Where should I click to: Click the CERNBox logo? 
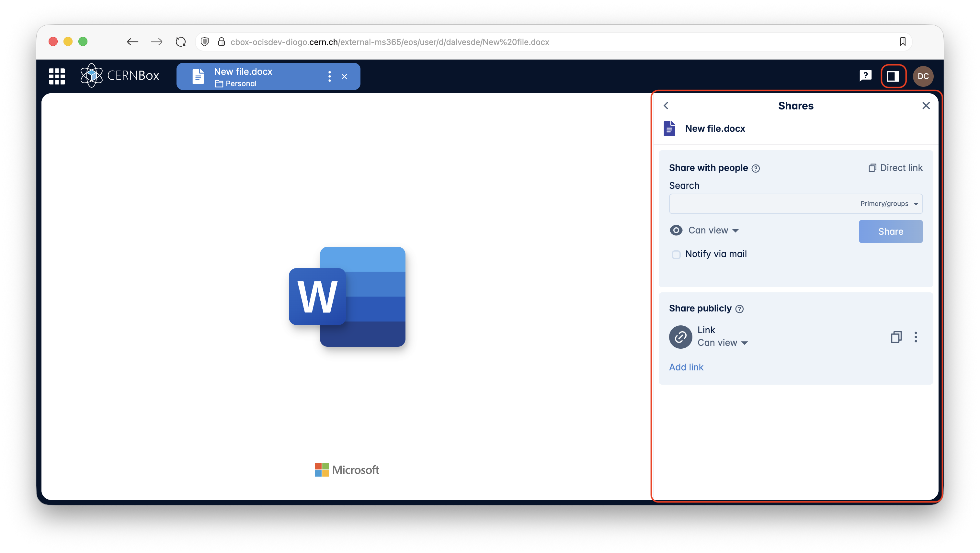click(120, 75)
